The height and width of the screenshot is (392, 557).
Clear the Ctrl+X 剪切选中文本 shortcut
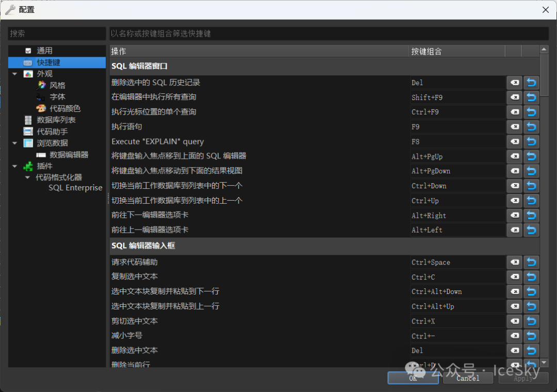point(514,321)
